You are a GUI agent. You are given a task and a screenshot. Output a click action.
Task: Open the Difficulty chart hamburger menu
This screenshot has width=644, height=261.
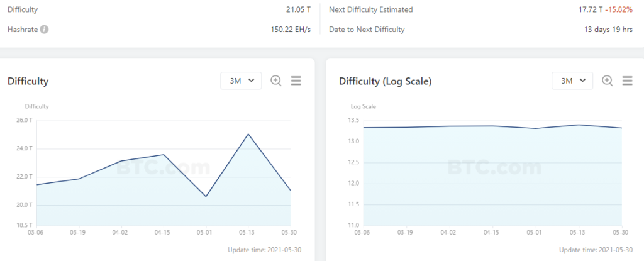296,81
